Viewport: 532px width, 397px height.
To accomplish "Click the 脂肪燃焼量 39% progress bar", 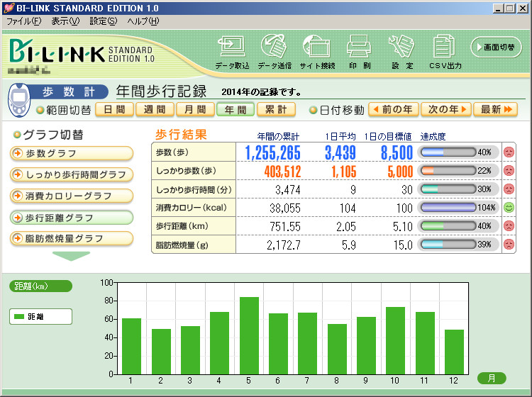I will [x=448, y=244].
